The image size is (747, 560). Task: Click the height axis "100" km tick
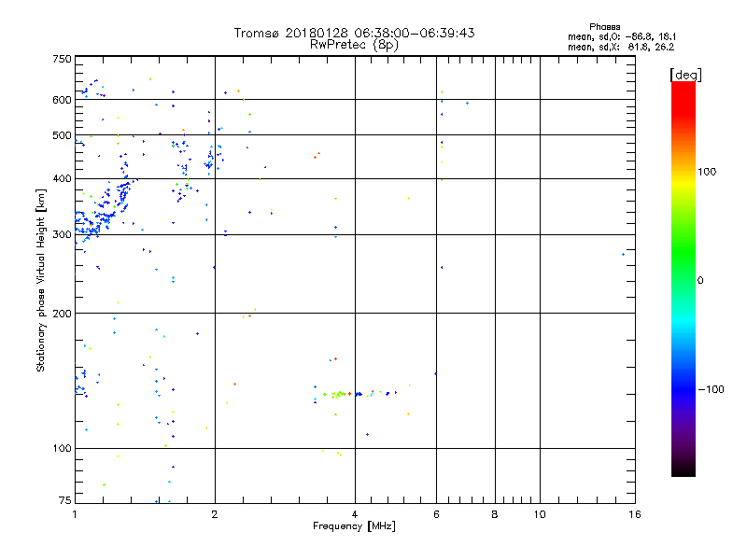(62, 449)
